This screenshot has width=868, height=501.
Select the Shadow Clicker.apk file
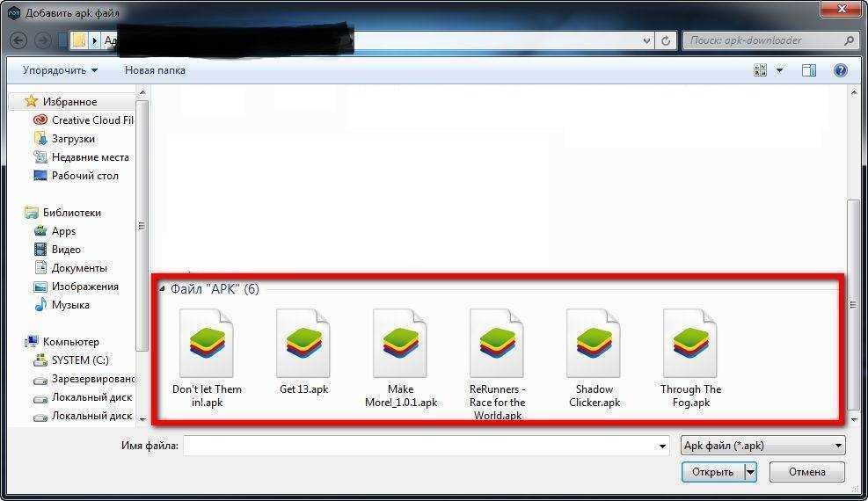[x=594, y=359]
